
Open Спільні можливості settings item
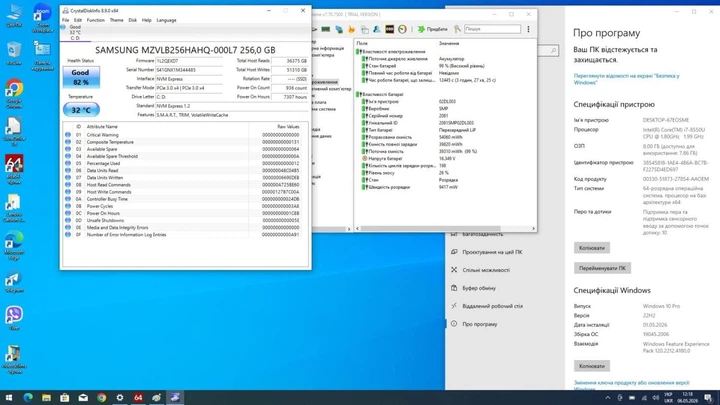pyautogui.click(x=485, y=270)
